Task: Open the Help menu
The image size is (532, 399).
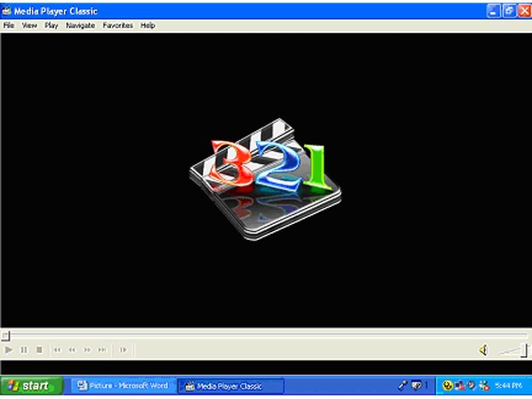Action: pyautogui.click(x=148, y=25)
